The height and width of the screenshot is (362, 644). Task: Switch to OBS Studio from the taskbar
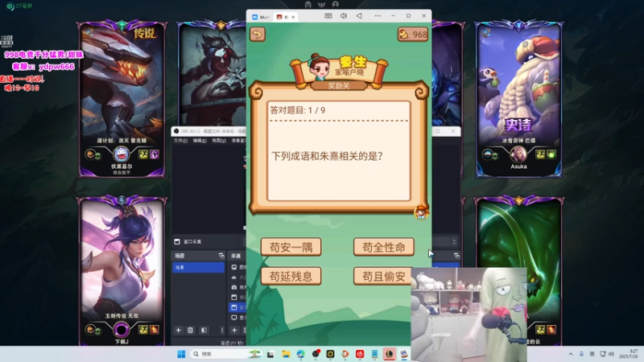click(316, 354)
